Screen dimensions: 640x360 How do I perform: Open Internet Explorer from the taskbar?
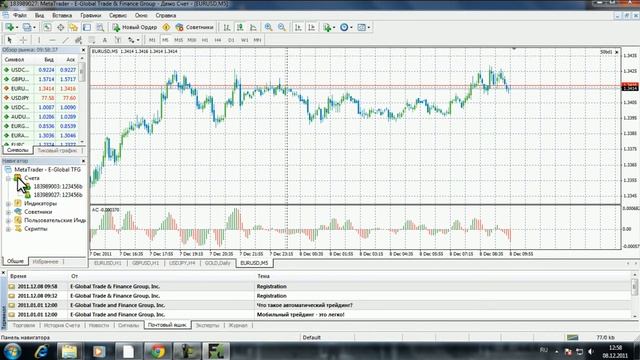pyautogui.click(x=41, y=351)
